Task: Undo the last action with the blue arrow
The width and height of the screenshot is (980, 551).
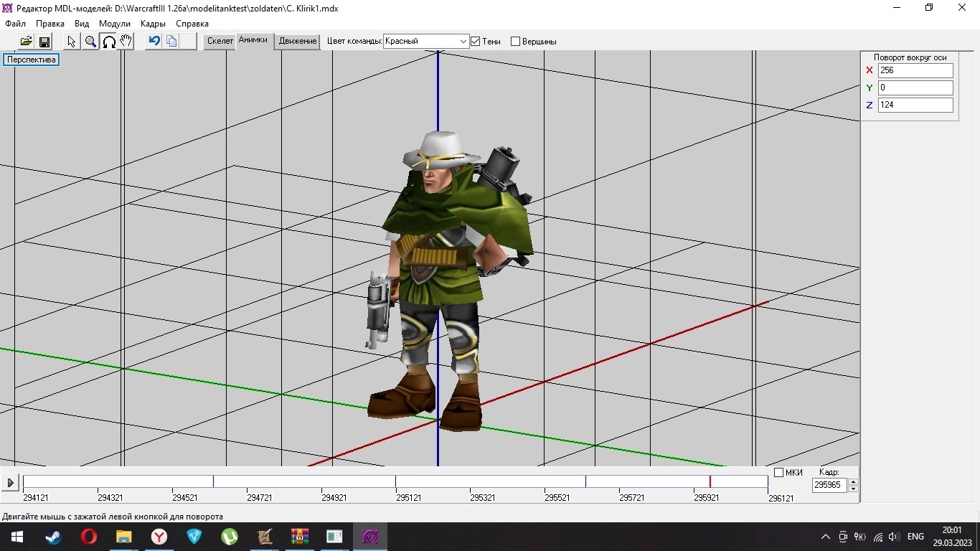Action: [154, 42]
